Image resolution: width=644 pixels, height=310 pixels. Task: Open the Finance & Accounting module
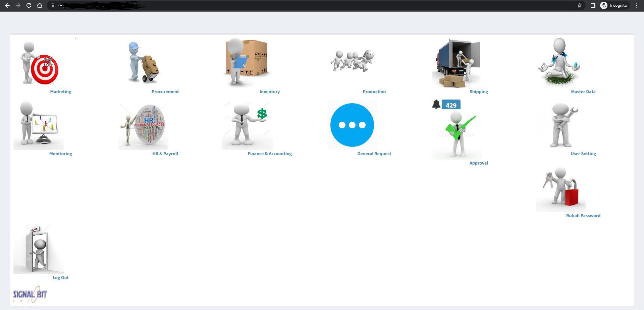pyautogui.click(x=247, y=125)
